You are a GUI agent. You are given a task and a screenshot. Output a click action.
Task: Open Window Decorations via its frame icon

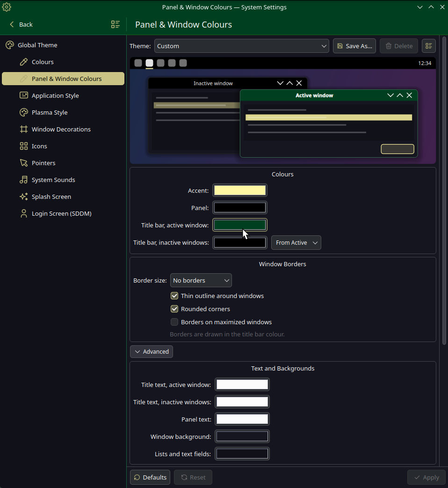(x=24, y=129)
